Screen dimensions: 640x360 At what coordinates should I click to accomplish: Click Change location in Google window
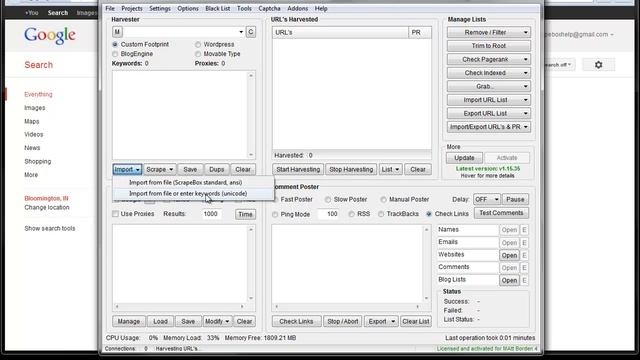tap(47, 207)
